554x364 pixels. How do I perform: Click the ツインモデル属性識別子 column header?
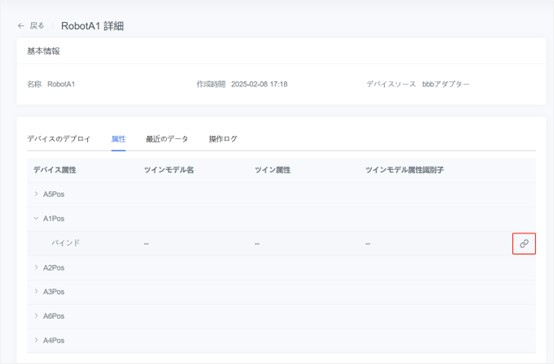[x=405, y=170]
